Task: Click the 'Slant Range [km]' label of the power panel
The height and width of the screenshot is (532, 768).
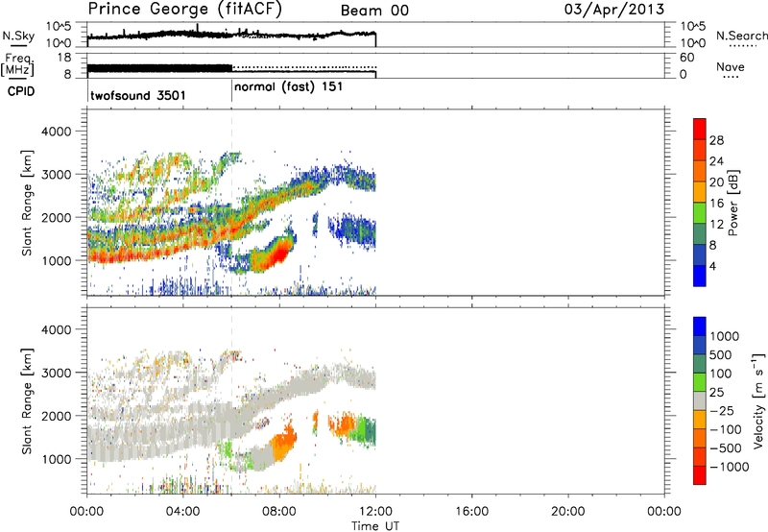Action: click(26, 203)
